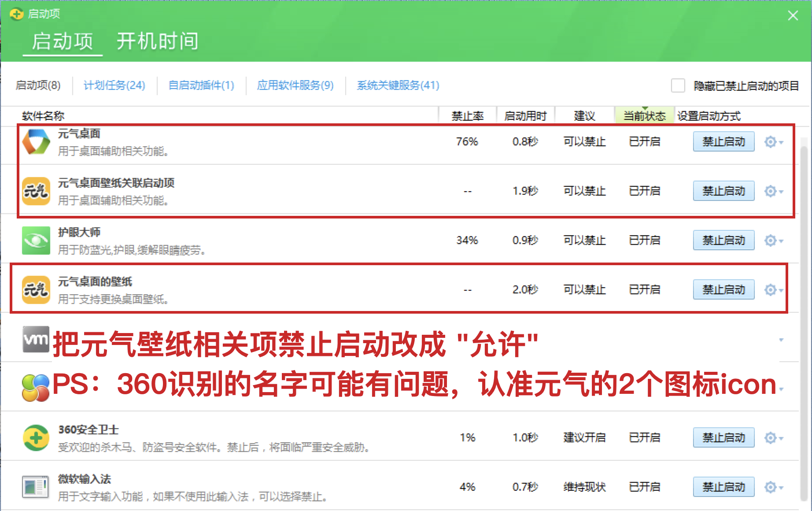Open gear settings for 元气桌面的壁纸 row

click(x=770, y=290)
